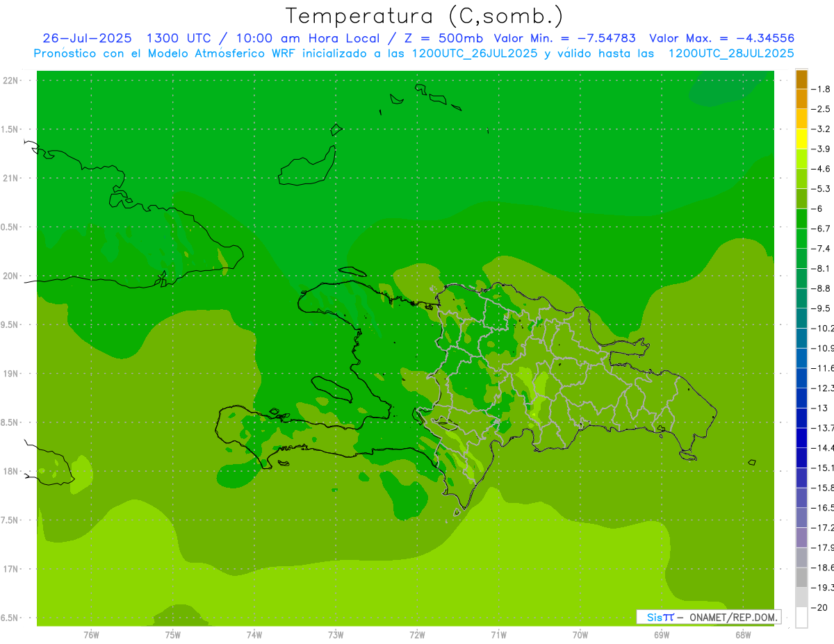Screen dimensions: 834x644
Task: Click the "19N" latitude label
Action: coord(12,374)
